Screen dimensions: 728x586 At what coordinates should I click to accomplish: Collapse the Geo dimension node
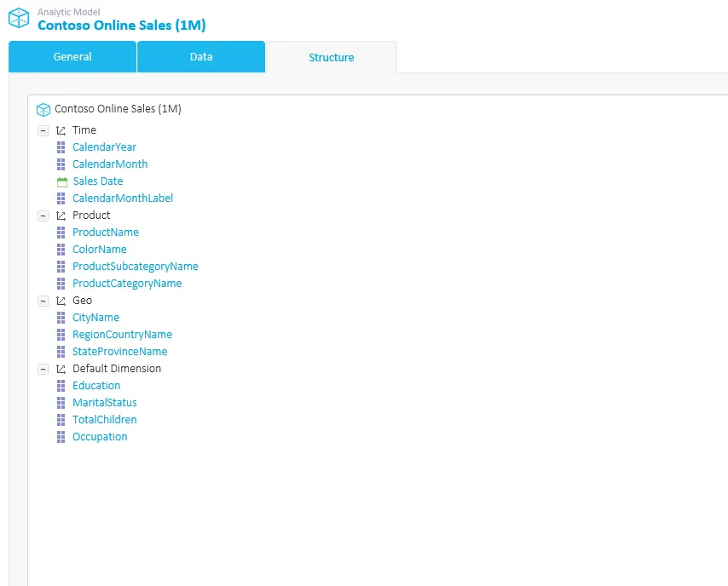[43, 301]
